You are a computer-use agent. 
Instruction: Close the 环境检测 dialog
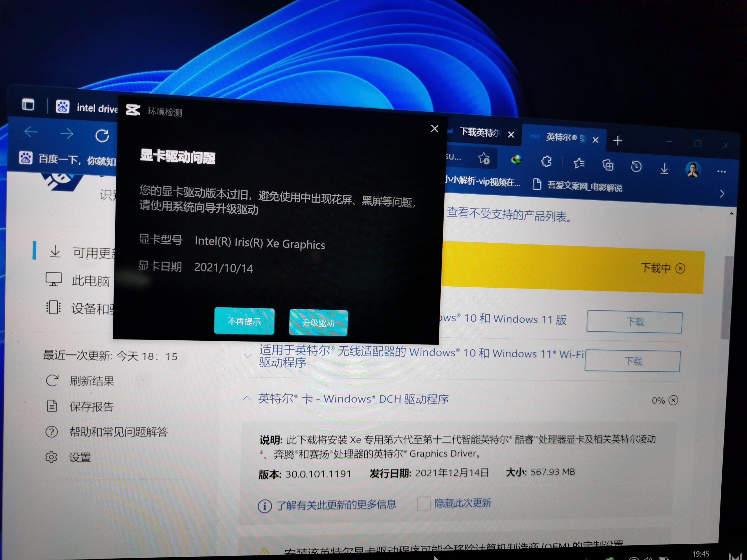pos(434,129)
